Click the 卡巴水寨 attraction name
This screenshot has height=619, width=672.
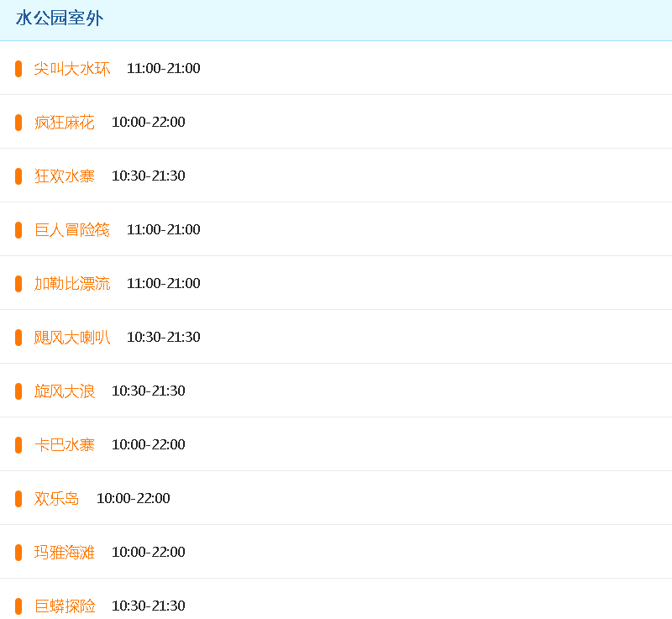pyautogui.click(x=65, y=445)
